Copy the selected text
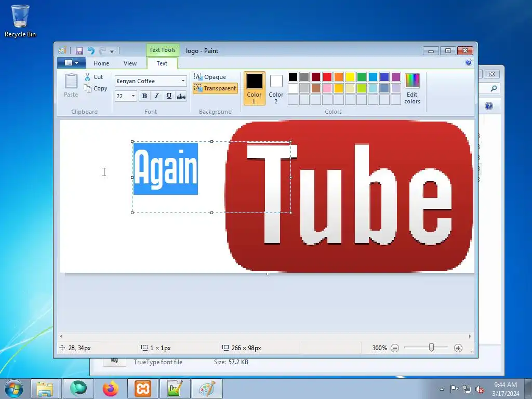Screen dimensions: 532x399 [x=96, y=88]
